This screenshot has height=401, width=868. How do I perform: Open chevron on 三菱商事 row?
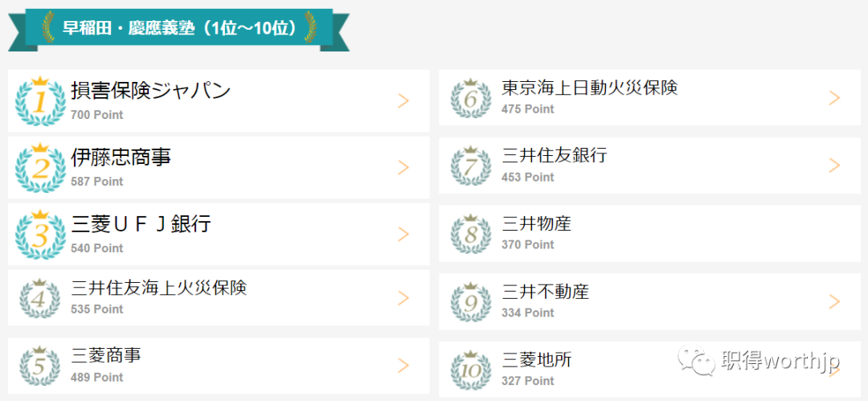(x=403, y=366)
